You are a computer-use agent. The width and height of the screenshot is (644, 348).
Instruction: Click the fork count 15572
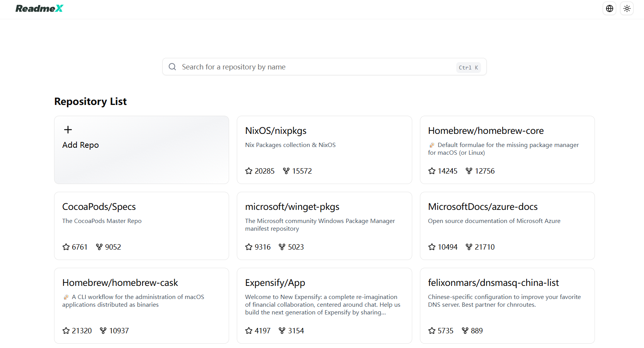coord(302,171)
